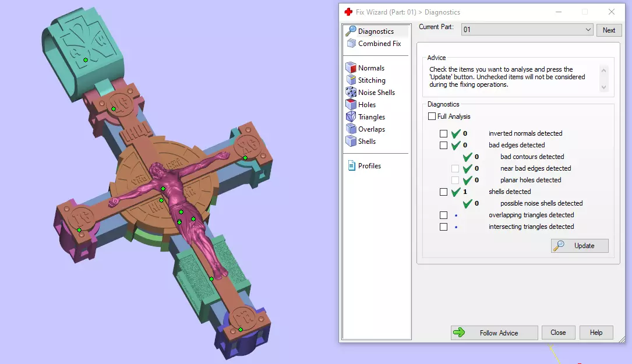Screen dimensions: 632x364
Task: Open the Noise Shells page icon
Action: (351, 92)
